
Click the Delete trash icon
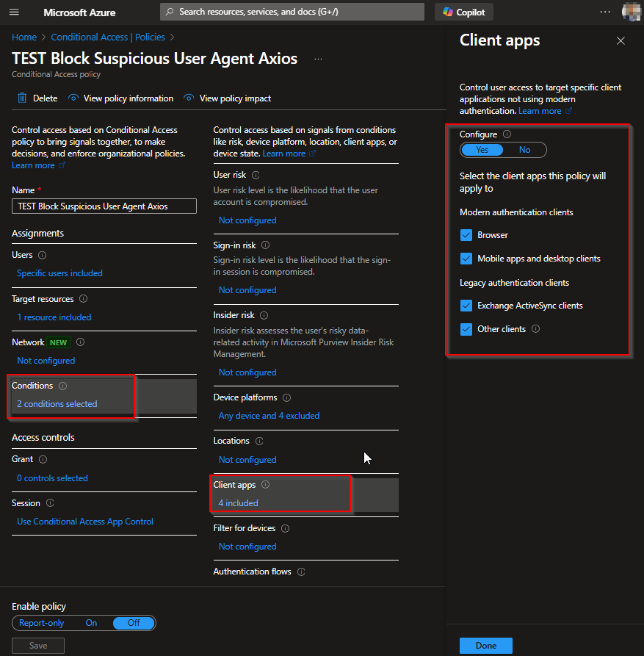click(22, 98)
